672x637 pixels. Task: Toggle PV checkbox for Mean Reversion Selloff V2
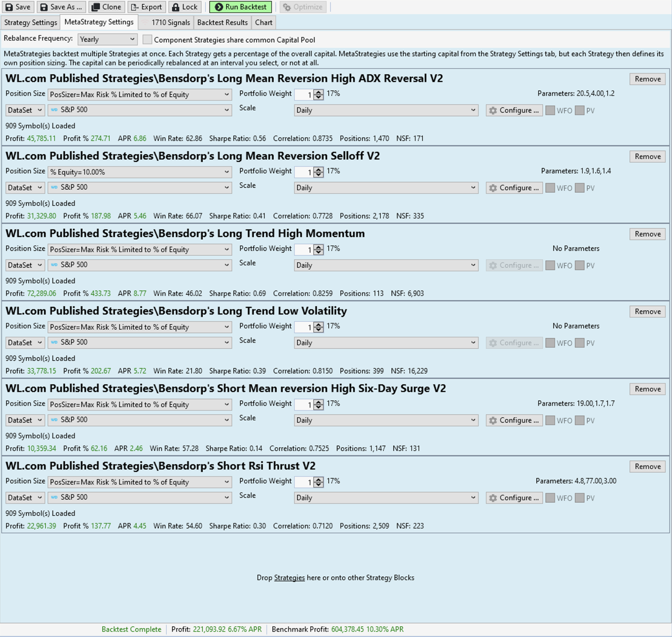tap(580, 188)
